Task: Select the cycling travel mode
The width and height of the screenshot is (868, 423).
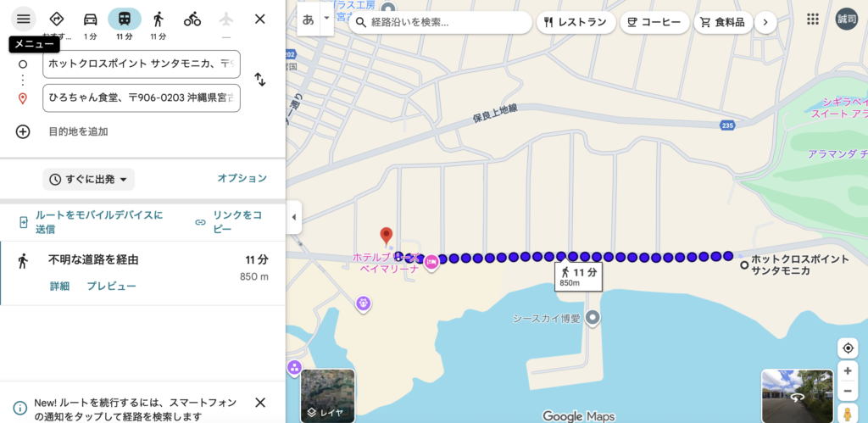Action: coord(192,19)
